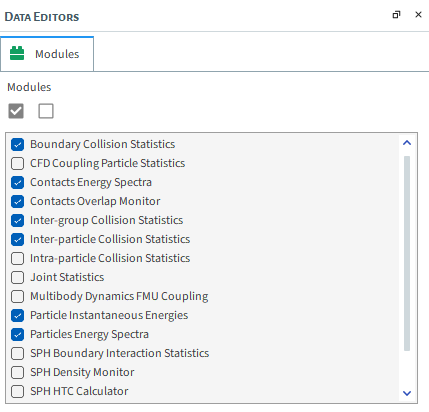This screenshot has height=412, width=429.
Task: Select the SPH HTC Calculator label
Action: click(x=79, y=391)
